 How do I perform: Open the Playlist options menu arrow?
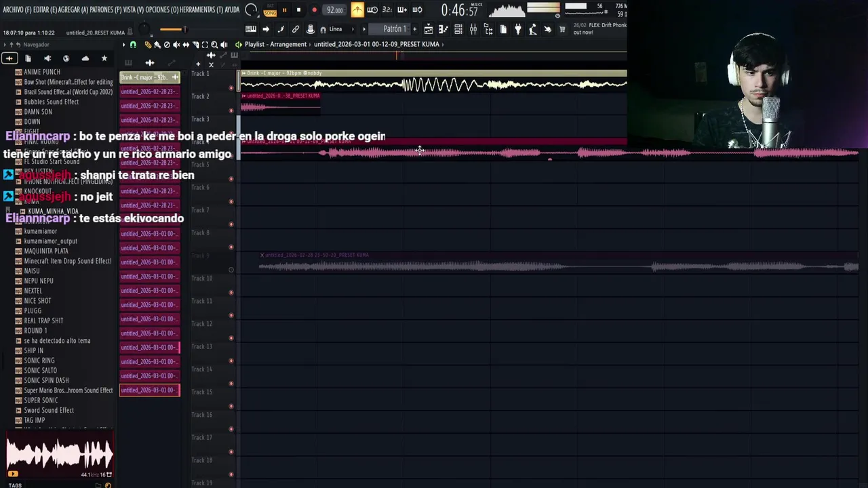pyautogui.click(x=124, y=45)
